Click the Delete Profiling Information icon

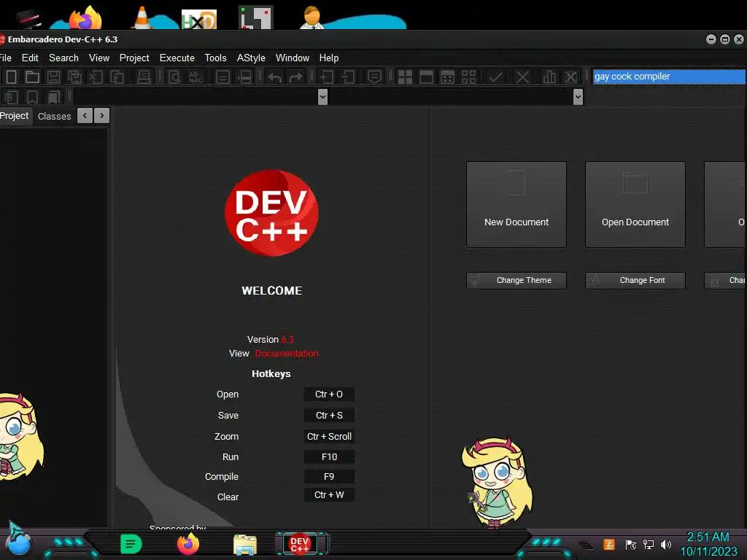click(x=570, y=77)
